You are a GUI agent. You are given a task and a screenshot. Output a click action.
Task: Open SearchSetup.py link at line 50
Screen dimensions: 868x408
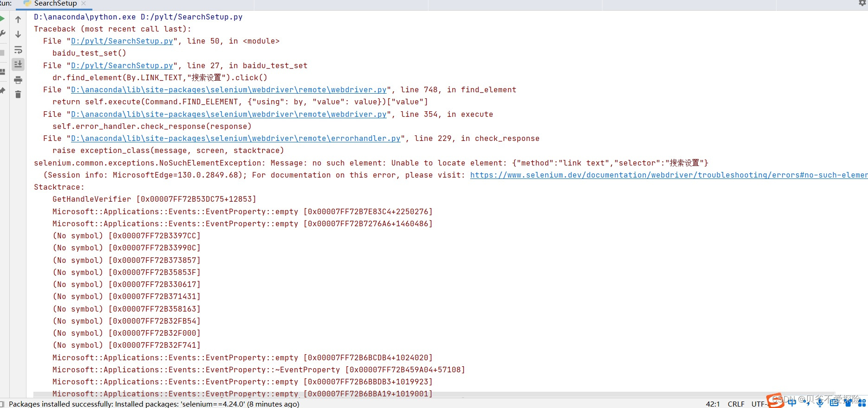coord(122,41)
